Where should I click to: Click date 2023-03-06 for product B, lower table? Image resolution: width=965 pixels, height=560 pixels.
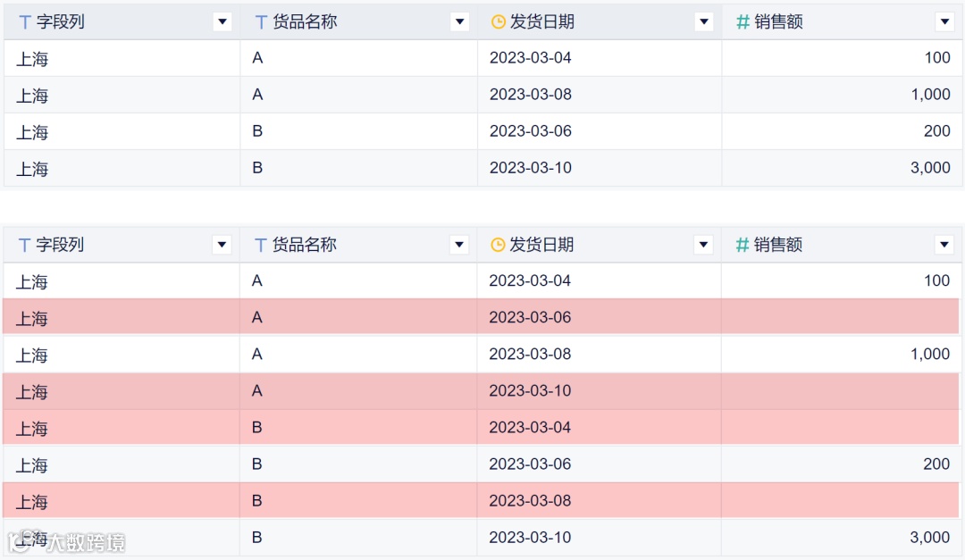click(x=530, y=464)
